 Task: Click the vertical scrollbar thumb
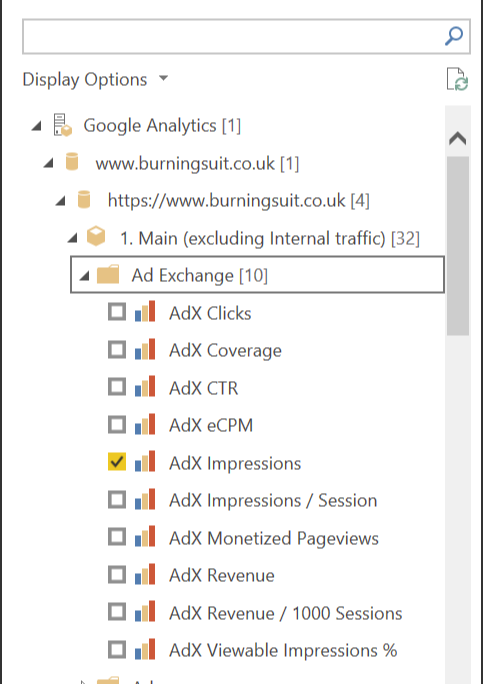[x=458, y=246]
